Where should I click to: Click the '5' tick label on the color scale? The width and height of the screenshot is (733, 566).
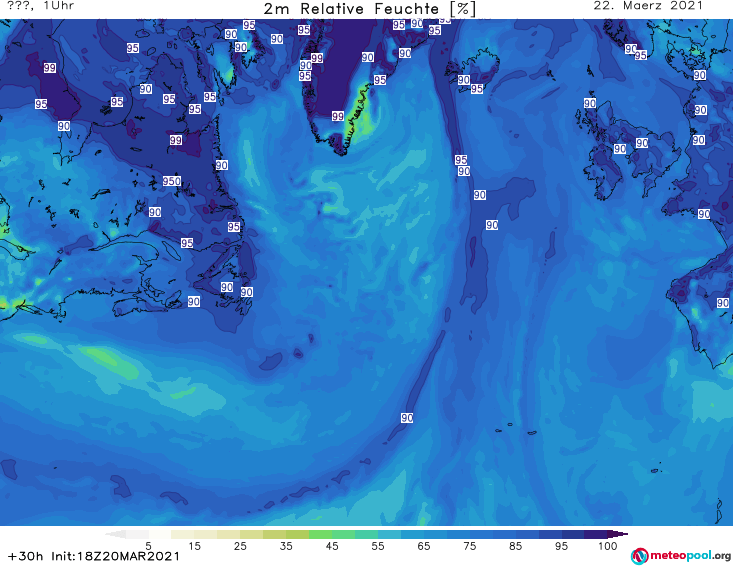coord(148,545)
